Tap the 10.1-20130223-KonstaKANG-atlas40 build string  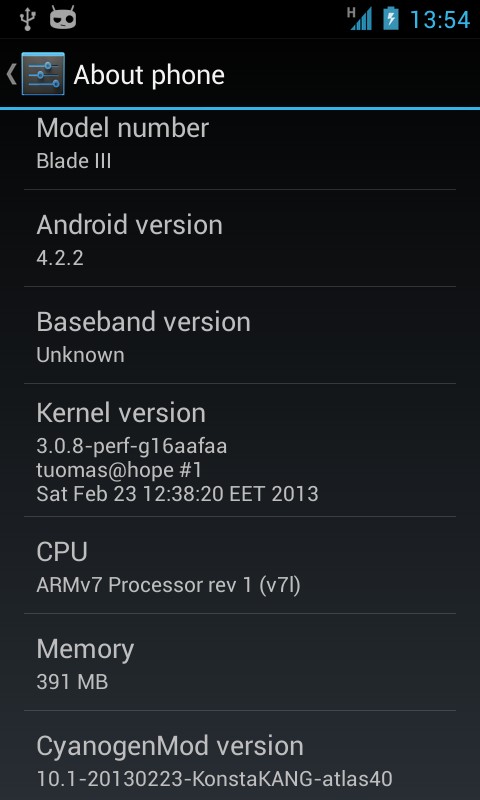click(214, 779)
